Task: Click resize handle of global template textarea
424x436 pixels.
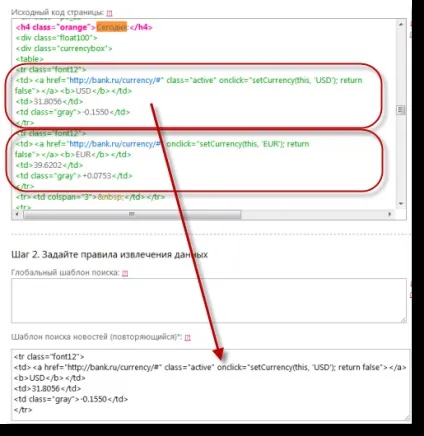Action: point(403,320)
